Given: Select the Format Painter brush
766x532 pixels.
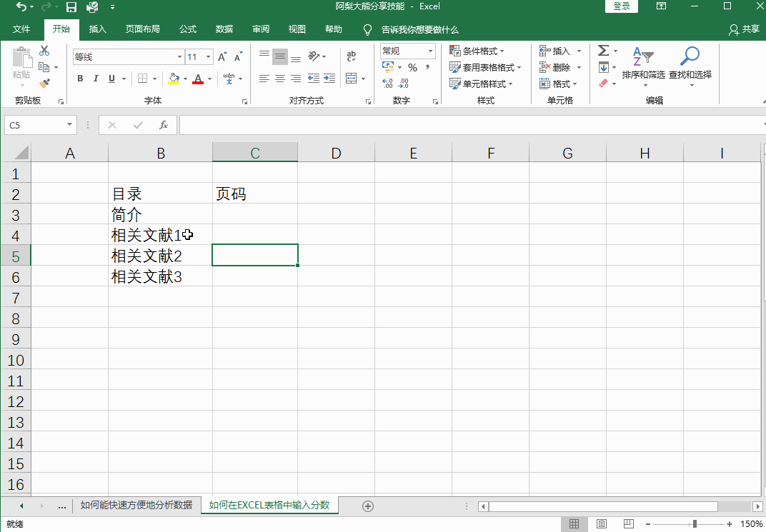Looking at the screenshot, I should click(x=44, y=84).
